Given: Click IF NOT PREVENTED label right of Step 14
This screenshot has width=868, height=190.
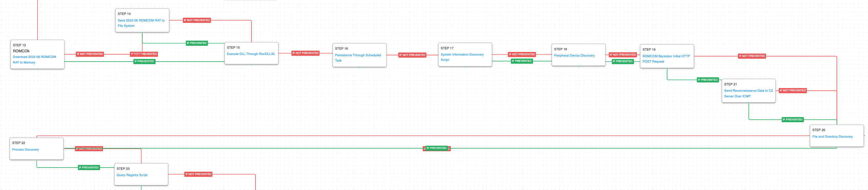Looking at the screenshot, I should tap(197, 21).
